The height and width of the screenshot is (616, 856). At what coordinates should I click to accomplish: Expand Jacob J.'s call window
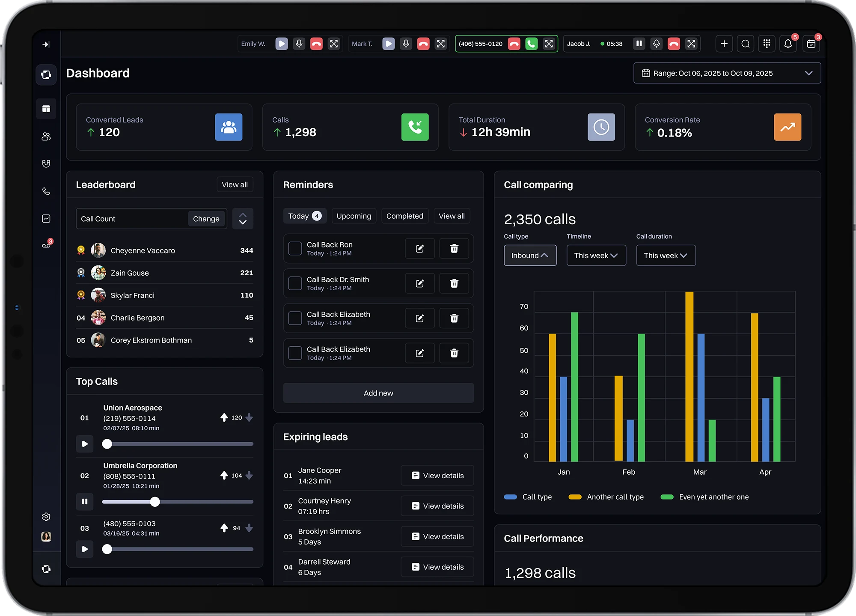pyautogui.click(x=691, y=44)
